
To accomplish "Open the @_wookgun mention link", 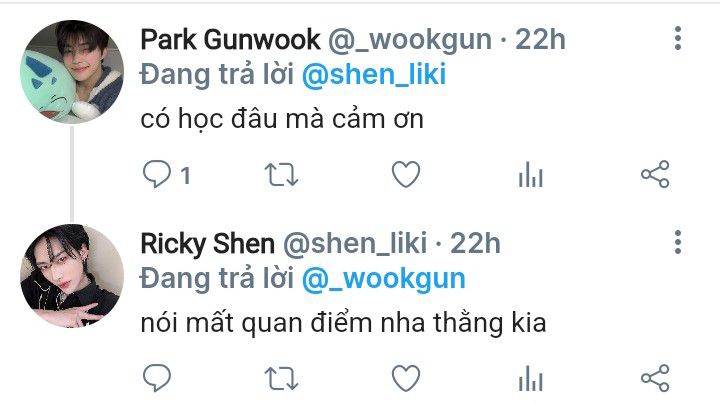I will click(x=384, y=279).
